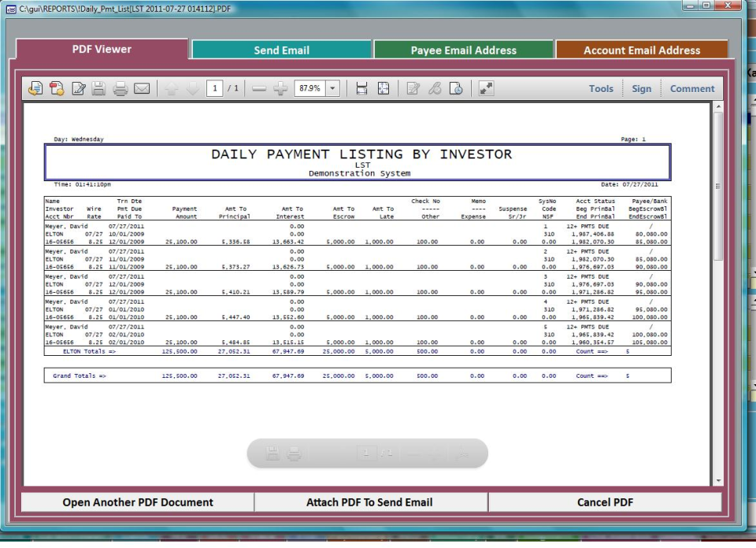Click the faded save icon on floating toolbar
The height and width of the screenshot is (548, 756).
tap(272, 454)
